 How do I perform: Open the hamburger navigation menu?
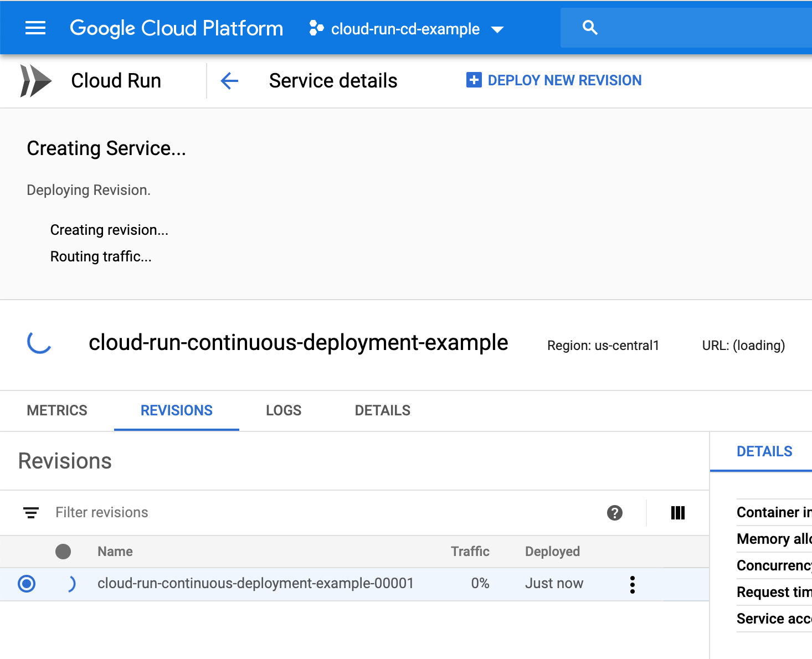[35, 28]
